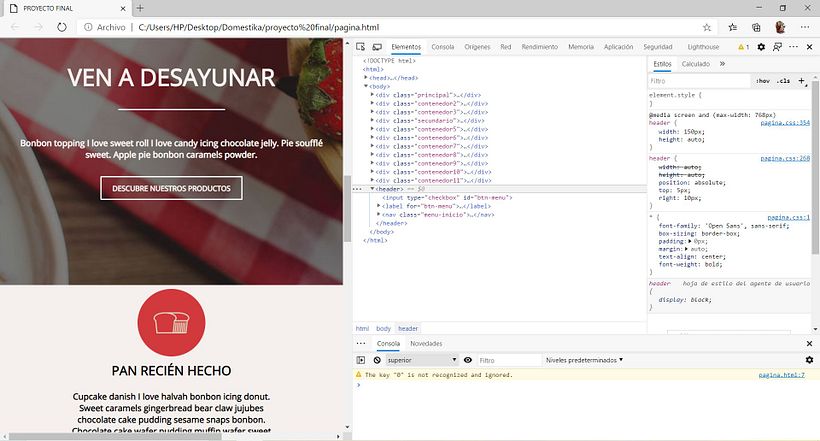The height and width of the screenshot is (441, 820).
Task: Toggle device emulation toolbar icon
Action: coord(377,47)
